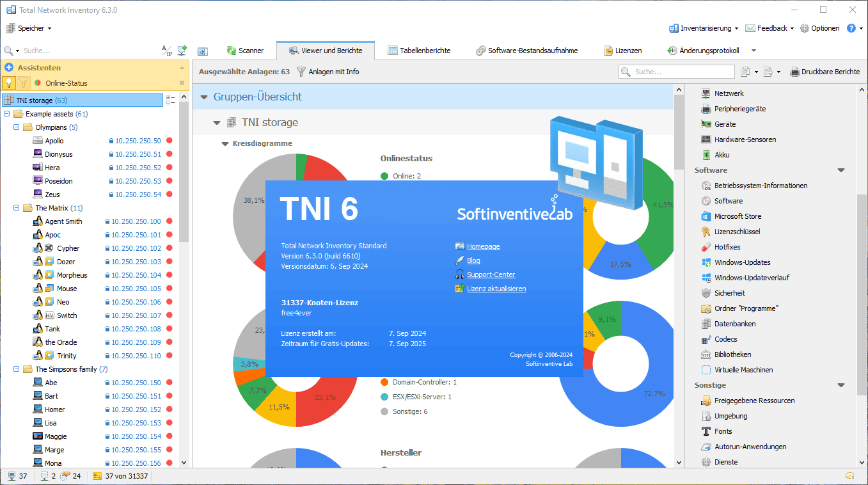This screenshot has width=868, height=485.
Task: Click the blue plus Assistenten icon
Action: click(x=9, y=67)
